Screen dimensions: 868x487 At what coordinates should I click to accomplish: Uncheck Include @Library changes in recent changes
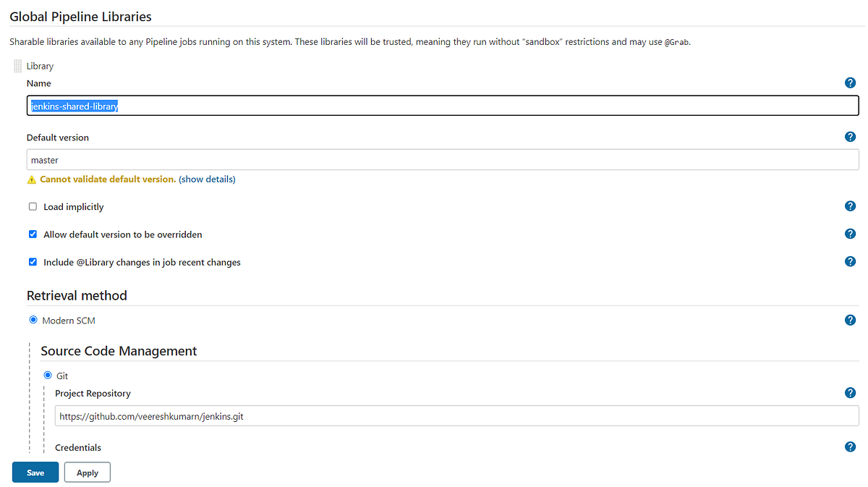(33, 261)
